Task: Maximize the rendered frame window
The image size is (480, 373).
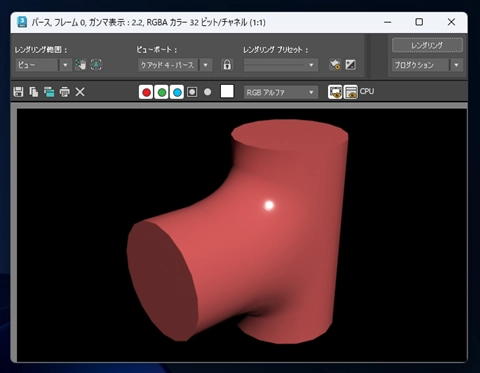Action: (419, 22)
